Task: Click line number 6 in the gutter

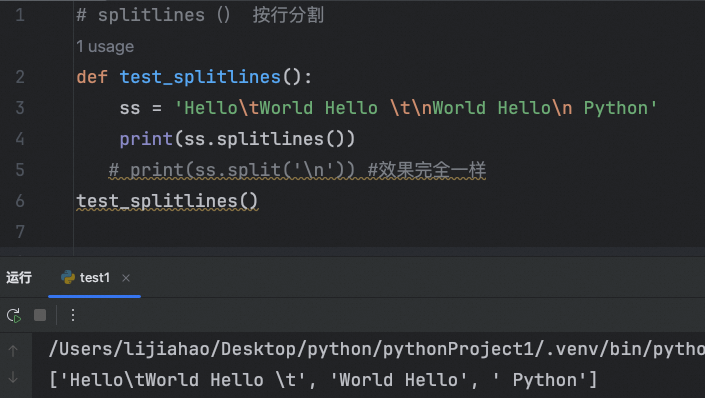Action: coord(20,201)
